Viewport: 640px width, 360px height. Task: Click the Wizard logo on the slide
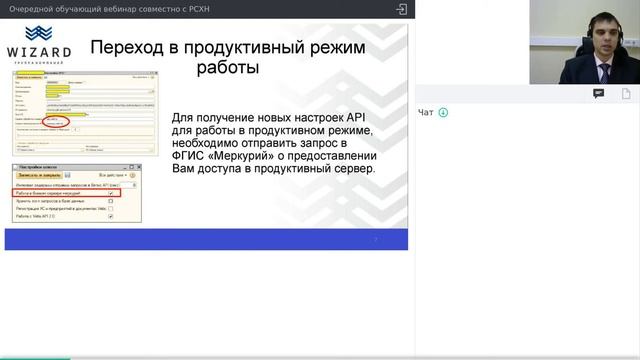click(39, 45)
